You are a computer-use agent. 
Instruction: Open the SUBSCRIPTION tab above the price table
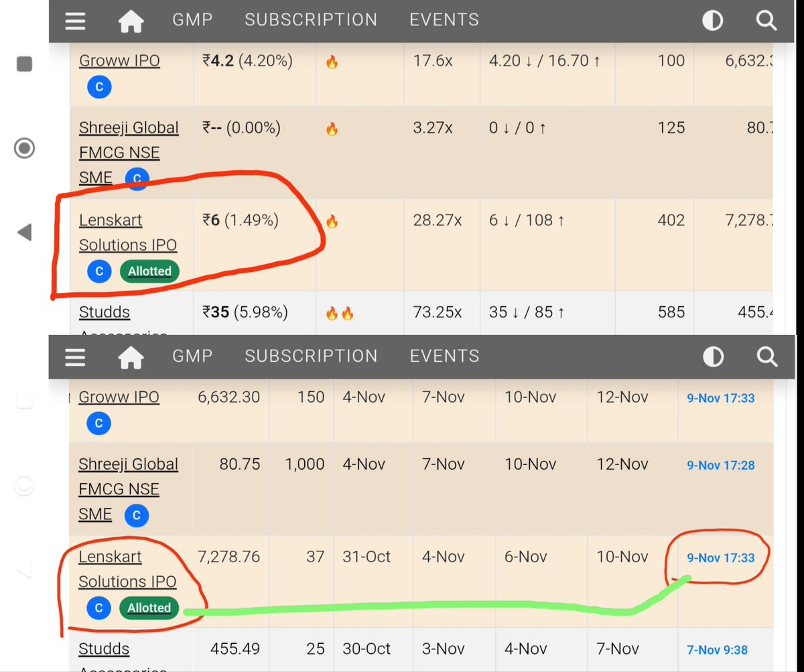click(x=311, y=20)
